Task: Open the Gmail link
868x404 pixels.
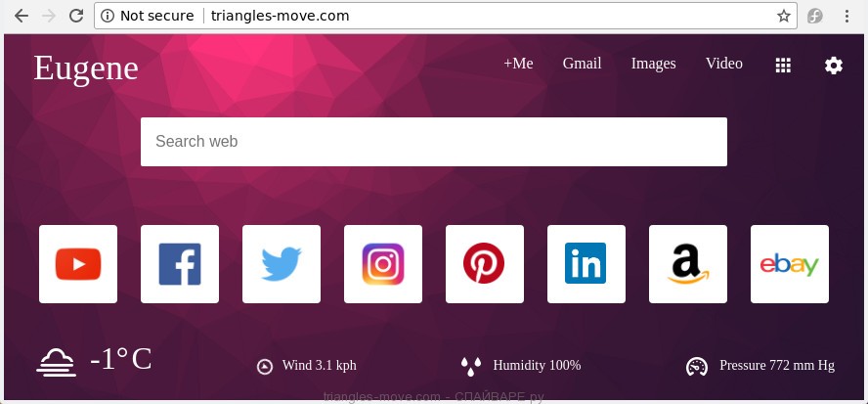Action: (582, 64)
